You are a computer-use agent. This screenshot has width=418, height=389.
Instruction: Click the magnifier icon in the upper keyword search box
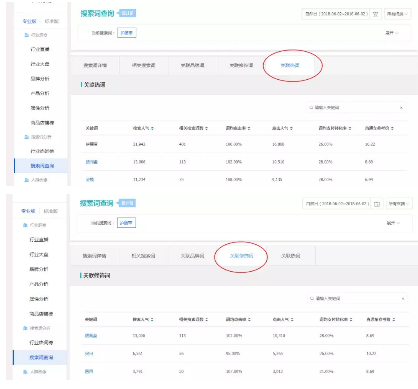pos(311,107)
